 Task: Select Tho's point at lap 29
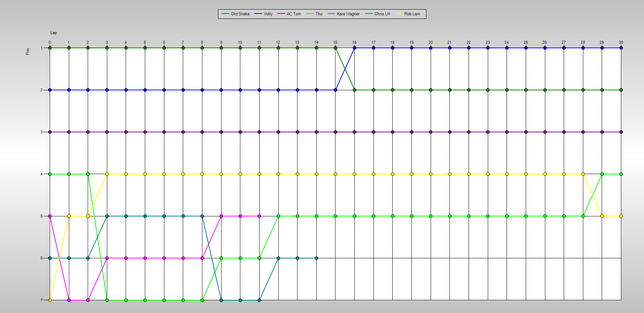602,174
